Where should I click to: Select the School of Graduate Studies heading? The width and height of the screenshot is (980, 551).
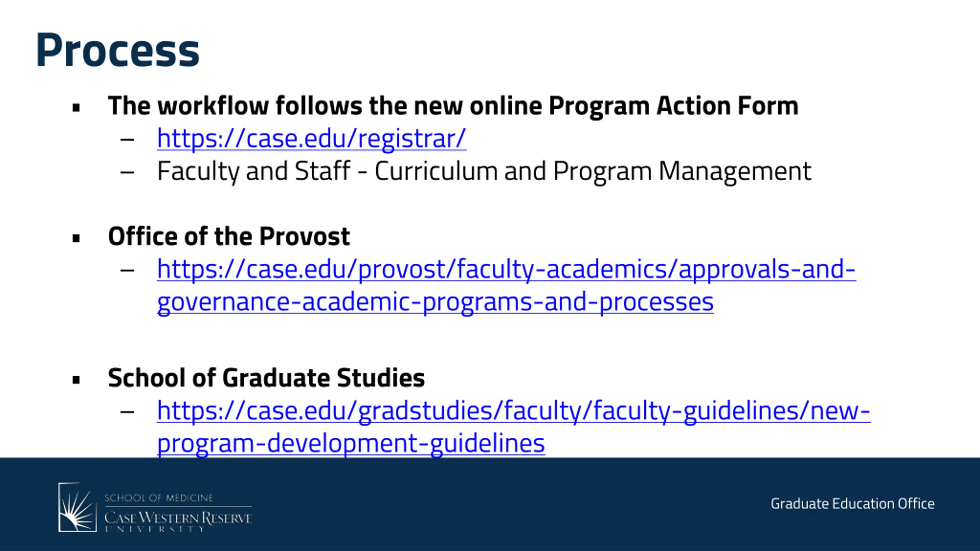pos(266,378)
